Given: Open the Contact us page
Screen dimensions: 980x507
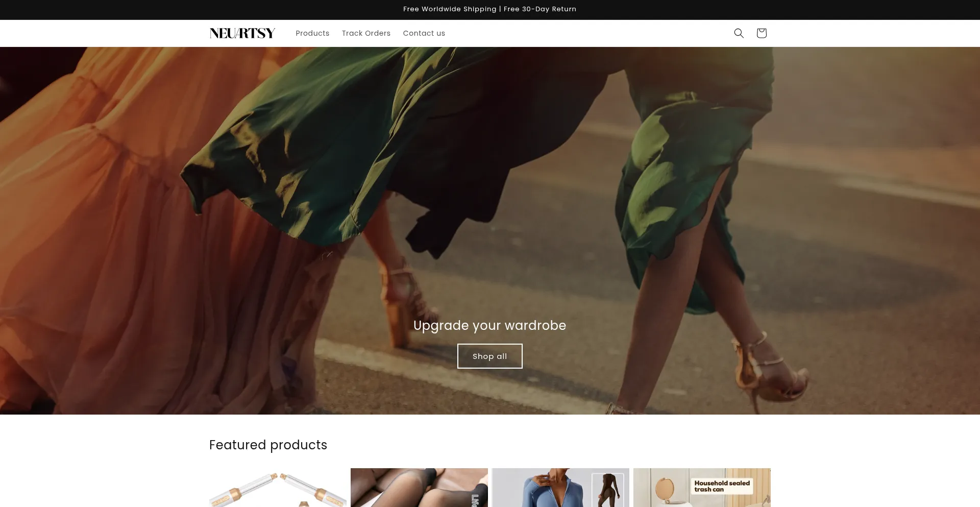Looking at the screenshot, I should [424, 33].
